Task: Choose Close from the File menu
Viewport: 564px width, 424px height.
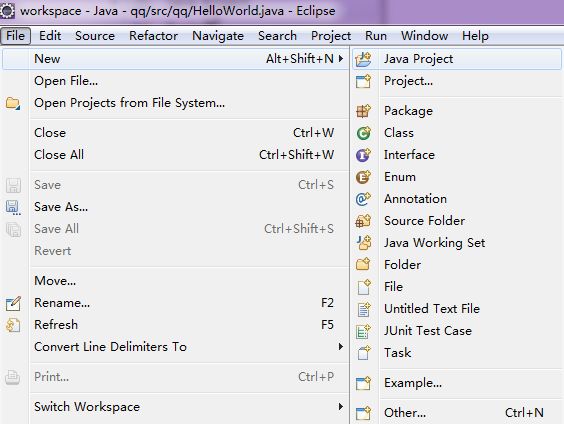Action: [176, 133]
